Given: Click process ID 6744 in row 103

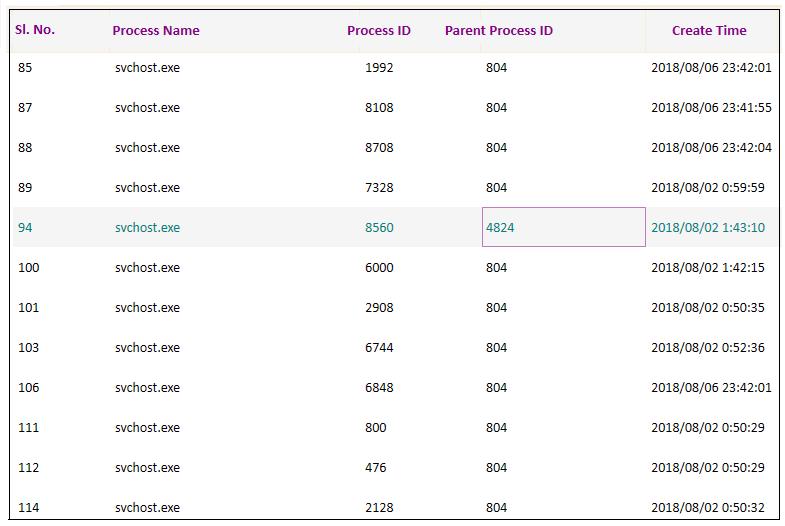Looking at the screenshot, I should pos(379,348).
